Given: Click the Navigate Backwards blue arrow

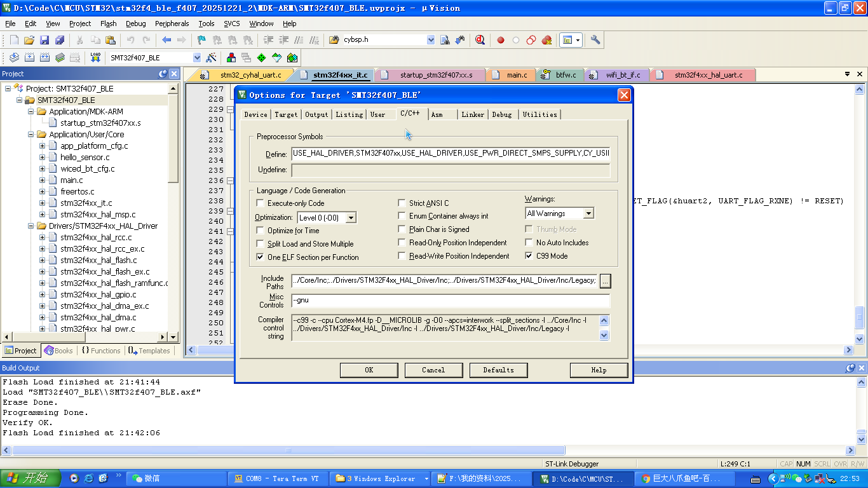Looking at the screenshot, I should [166, 40].
